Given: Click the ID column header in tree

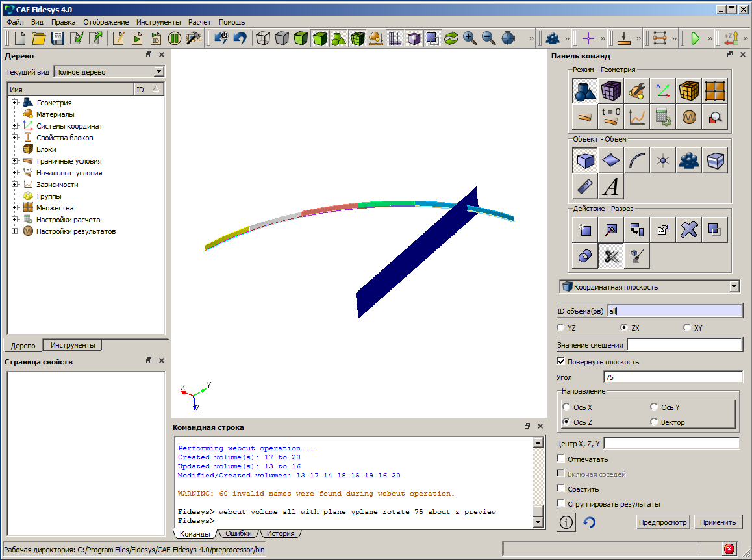Looking at the screenshot, I should (149, 89).
